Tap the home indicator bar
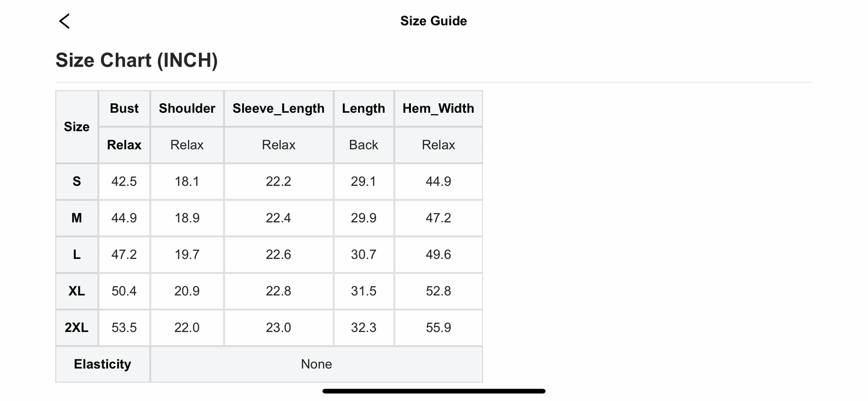 (x=434, y=391)
